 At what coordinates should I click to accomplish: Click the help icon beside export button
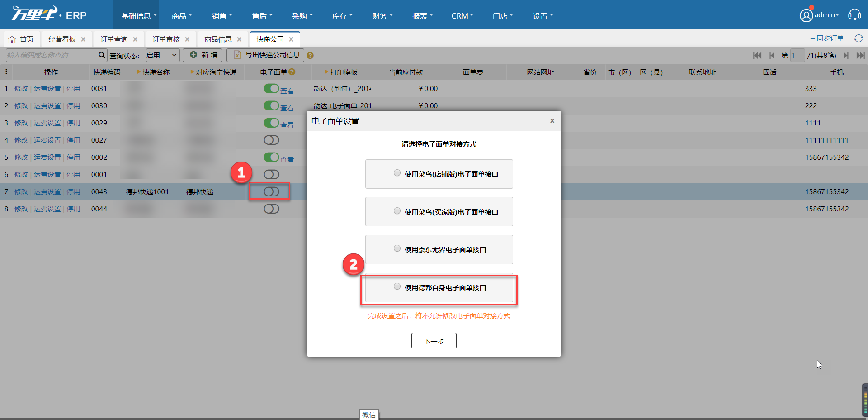(x=310, y=56)
